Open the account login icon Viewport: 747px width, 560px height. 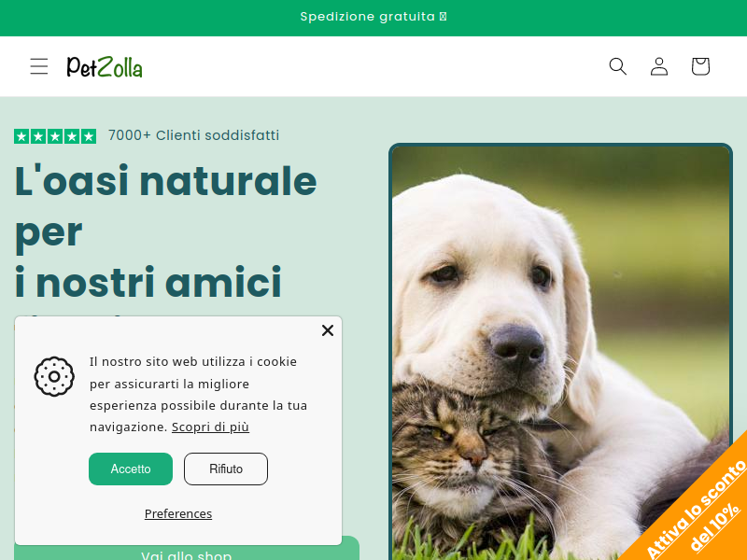[x=659, y=66]
